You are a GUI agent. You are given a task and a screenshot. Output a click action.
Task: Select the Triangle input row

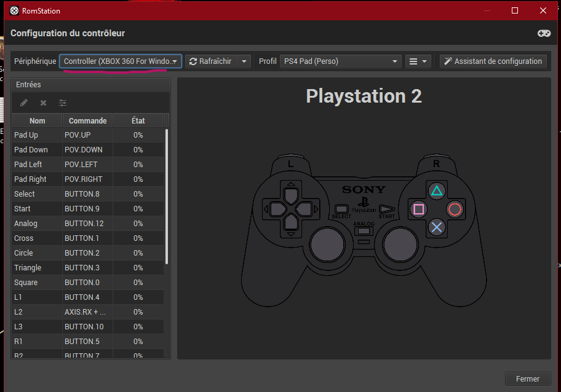(x=88, y=268)
